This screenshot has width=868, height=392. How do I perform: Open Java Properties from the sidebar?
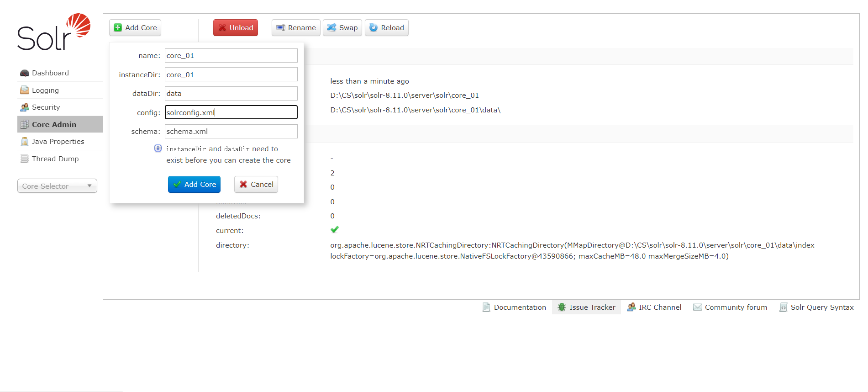tap(60, 142)
